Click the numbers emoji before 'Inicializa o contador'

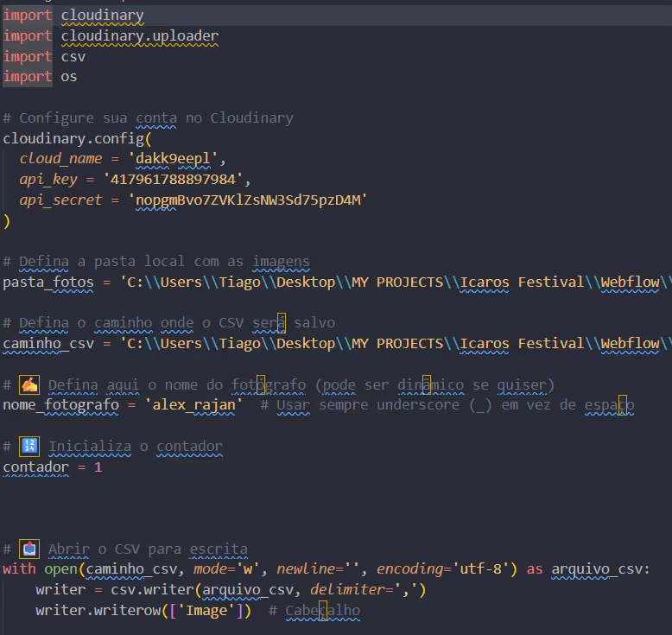pyautogui.click(x=29, y=446)
